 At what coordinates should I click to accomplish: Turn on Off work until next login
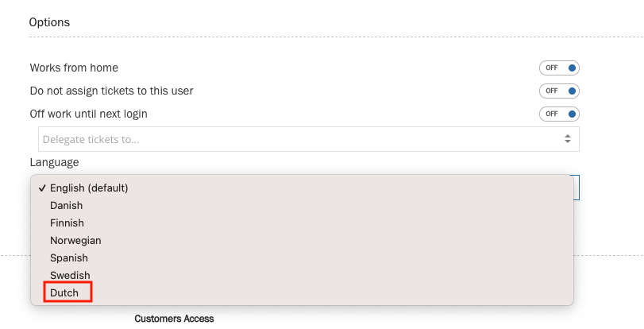tap(558, 114)
